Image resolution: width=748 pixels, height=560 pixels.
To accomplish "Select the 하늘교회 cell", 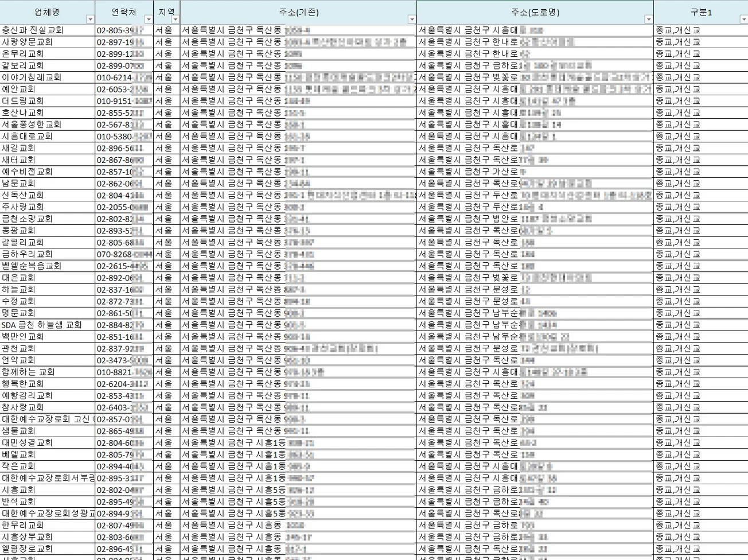I will [48, 289].
